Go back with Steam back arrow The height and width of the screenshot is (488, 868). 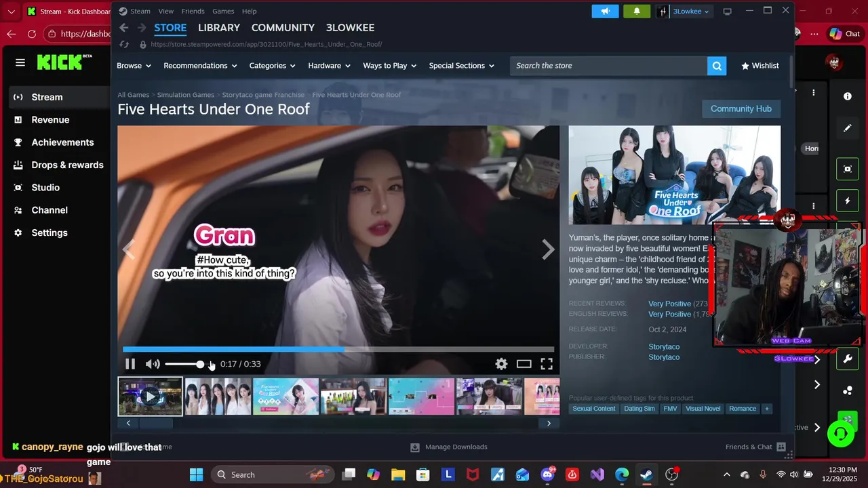[x=123, y=28]
